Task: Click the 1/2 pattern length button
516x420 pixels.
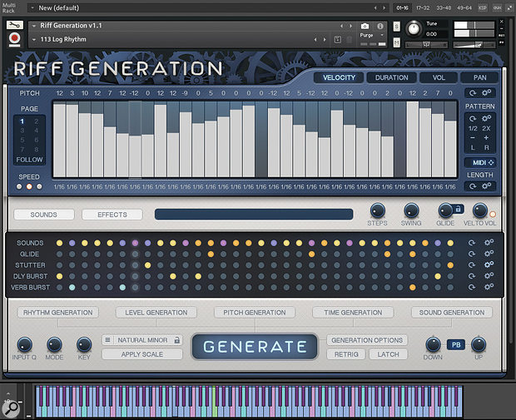Action: tap(473, 128)
